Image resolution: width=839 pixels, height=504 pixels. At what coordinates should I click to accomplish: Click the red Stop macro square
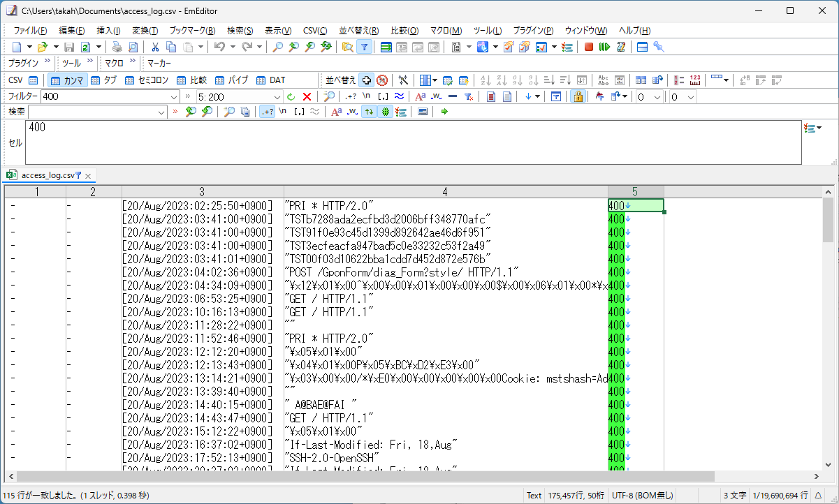coord(589,47)
